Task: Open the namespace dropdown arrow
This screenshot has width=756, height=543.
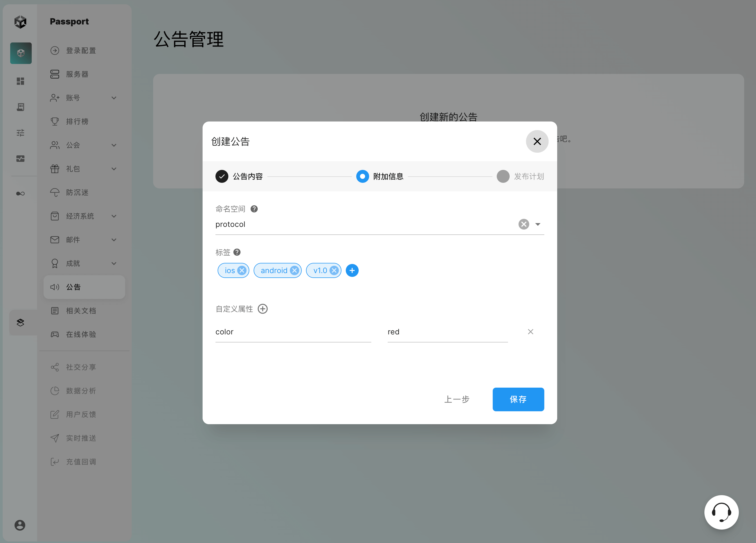Action: (x=538, y=224)
